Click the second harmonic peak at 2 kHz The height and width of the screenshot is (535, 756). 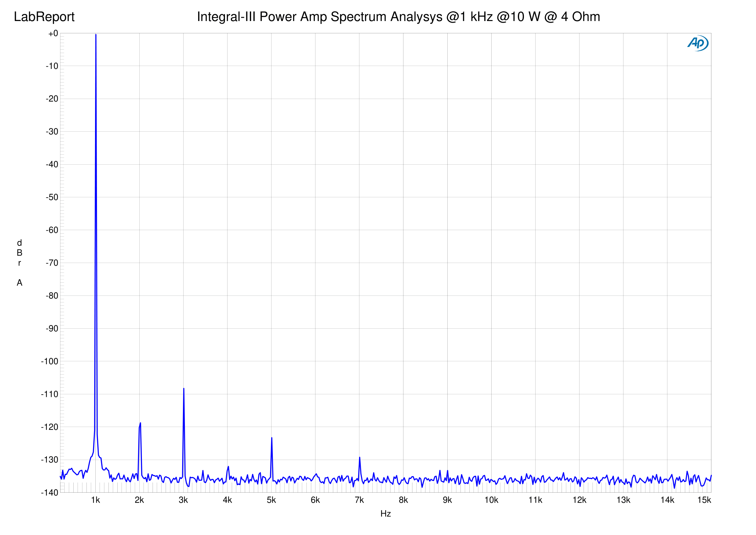140,423
